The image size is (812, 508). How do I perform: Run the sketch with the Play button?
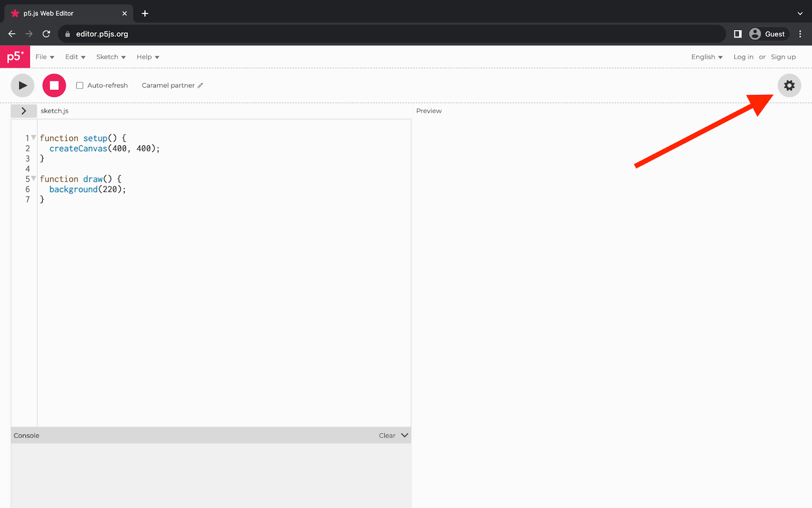pyautogui.click(x=22, y=85)
